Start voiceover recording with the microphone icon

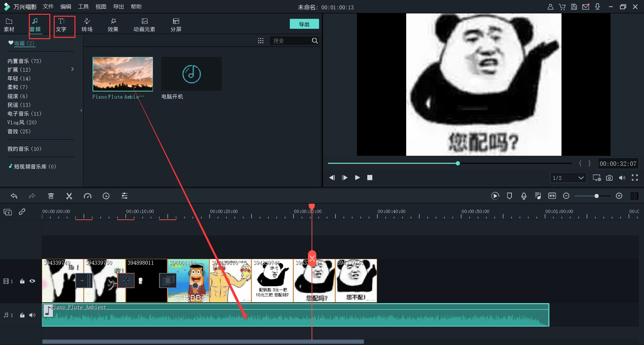[x=524, y=196]
